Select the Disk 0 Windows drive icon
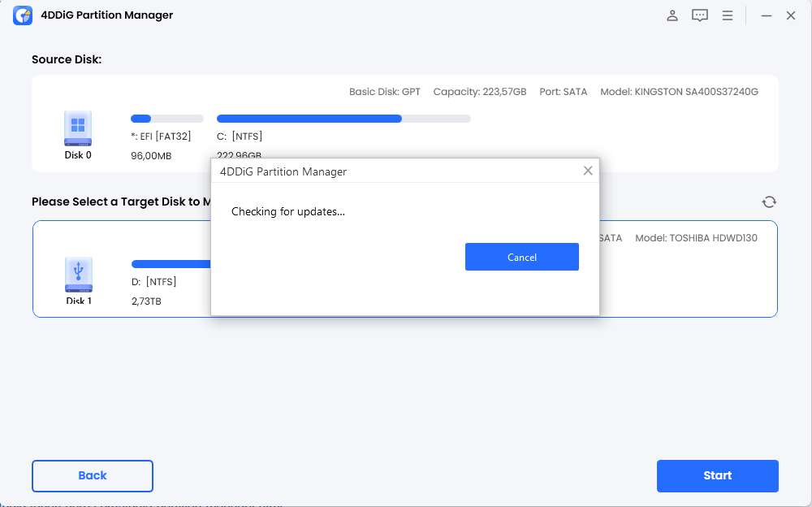The image size is (812, 507). point(78,128)
